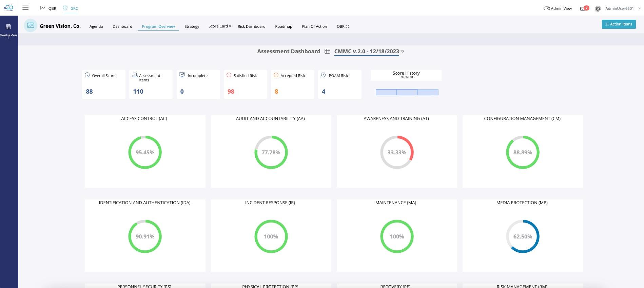
Task: Click the assessment table grid icon
Action: click(327, 51)
